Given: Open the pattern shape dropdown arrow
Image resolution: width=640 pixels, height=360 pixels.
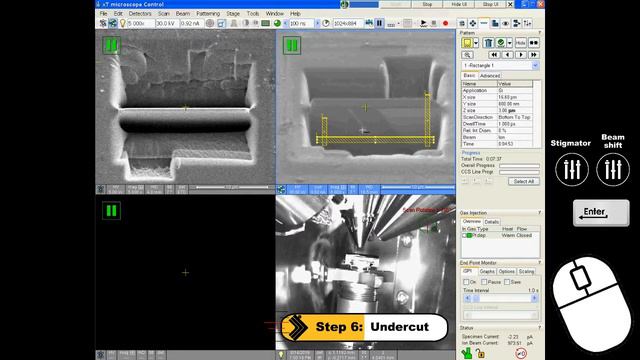Looking at the screenshot, I should coord(476,42).
